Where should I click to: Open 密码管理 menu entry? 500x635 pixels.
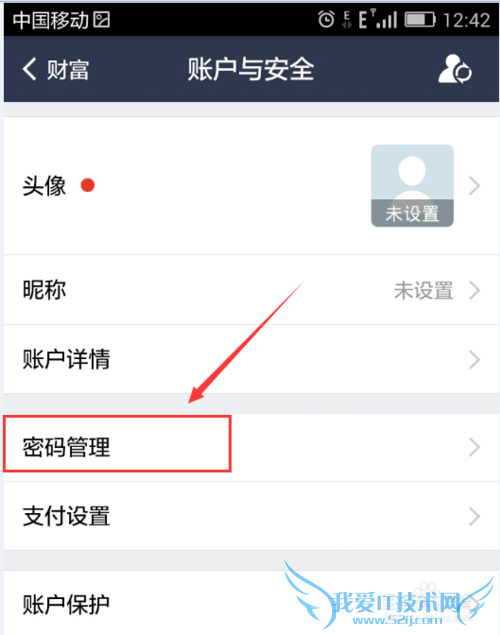(251, 447)
